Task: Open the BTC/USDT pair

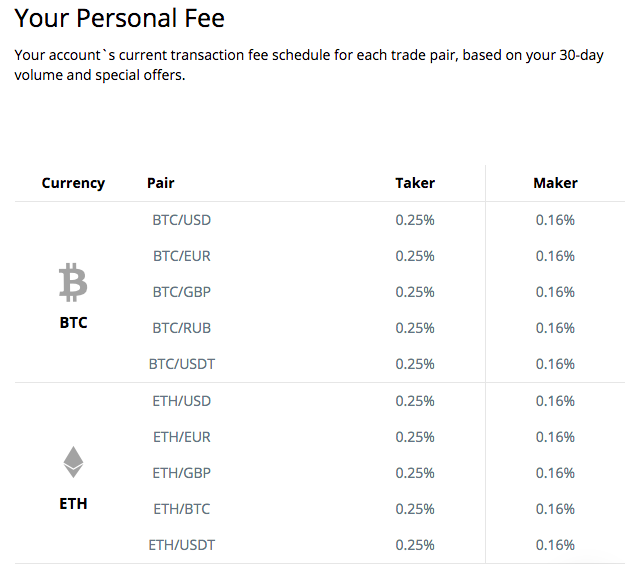Action: point(181,364)
